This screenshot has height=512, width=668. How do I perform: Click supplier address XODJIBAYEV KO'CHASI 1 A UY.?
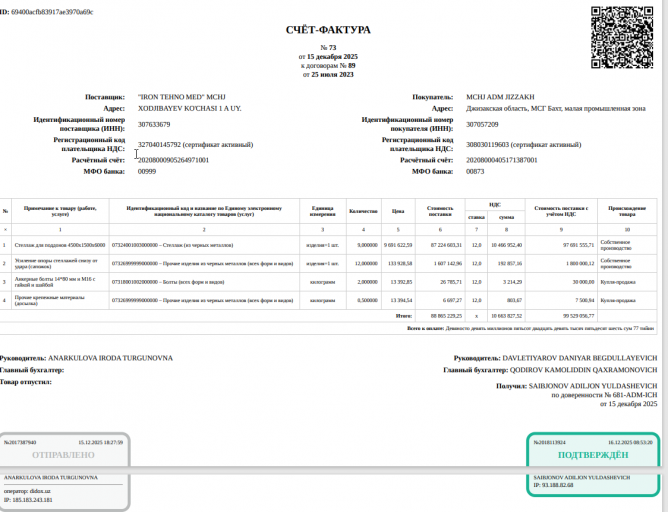pos(190,109)
